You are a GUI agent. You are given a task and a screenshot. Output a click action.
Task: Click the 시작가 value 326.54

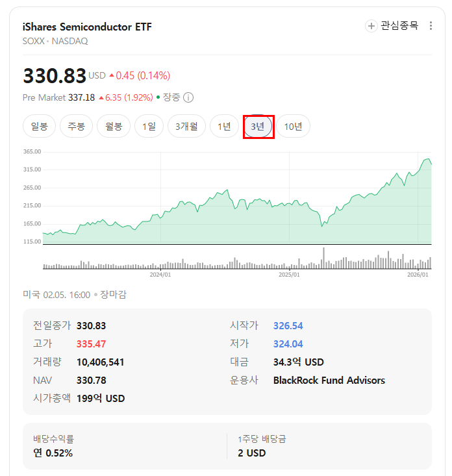click(x=288, y=326)
